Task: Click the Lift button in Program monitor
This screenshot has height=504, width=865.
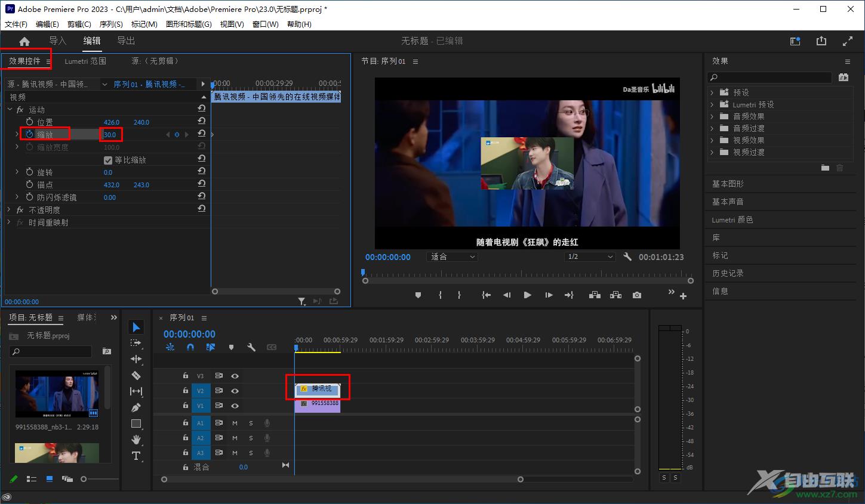Action: (594, 295)
